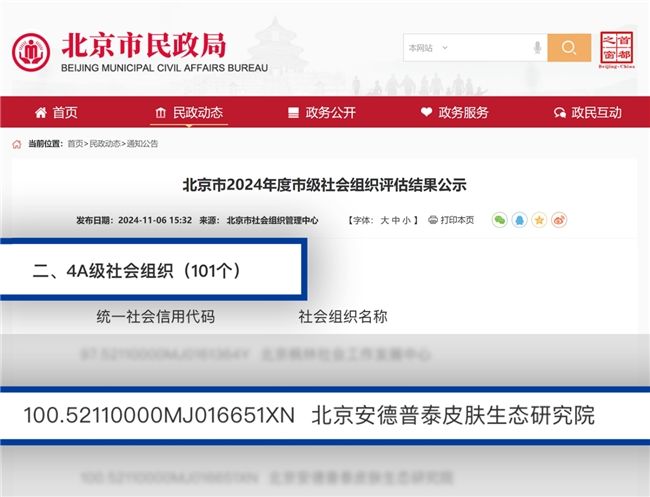Click the orange search button

point(569,48)
